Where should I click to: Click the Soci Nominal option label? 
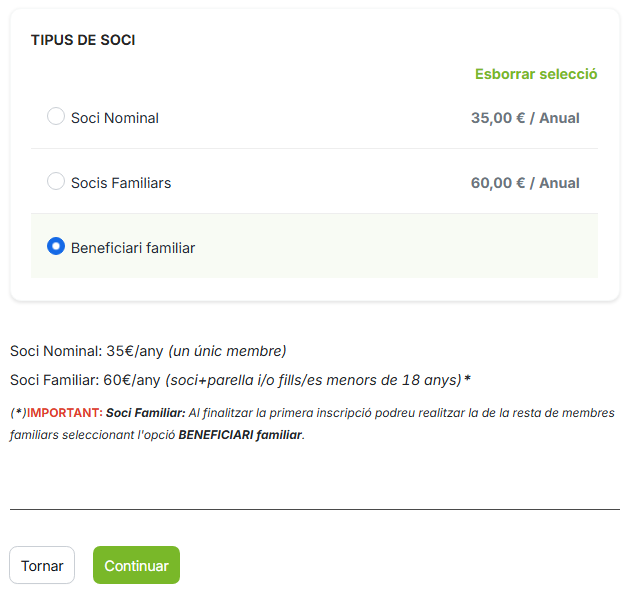point(115,118)
